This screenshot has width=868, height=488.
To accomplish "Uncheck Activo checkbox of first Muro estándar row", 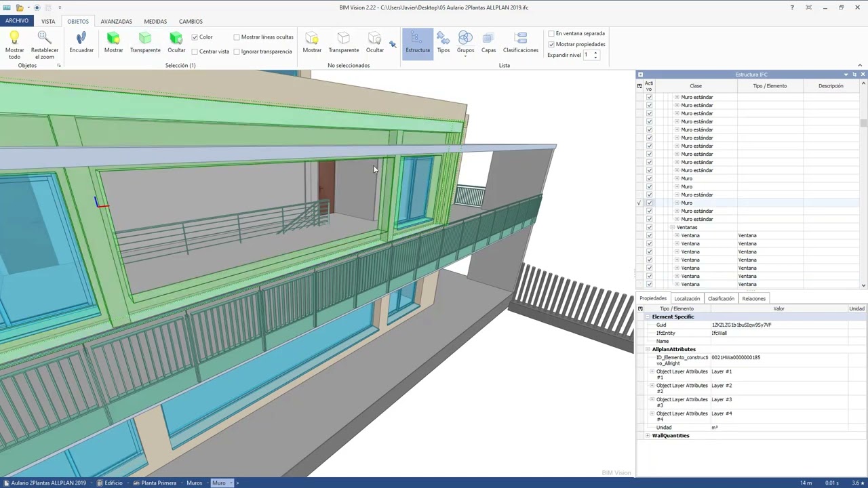I will 649,97.
